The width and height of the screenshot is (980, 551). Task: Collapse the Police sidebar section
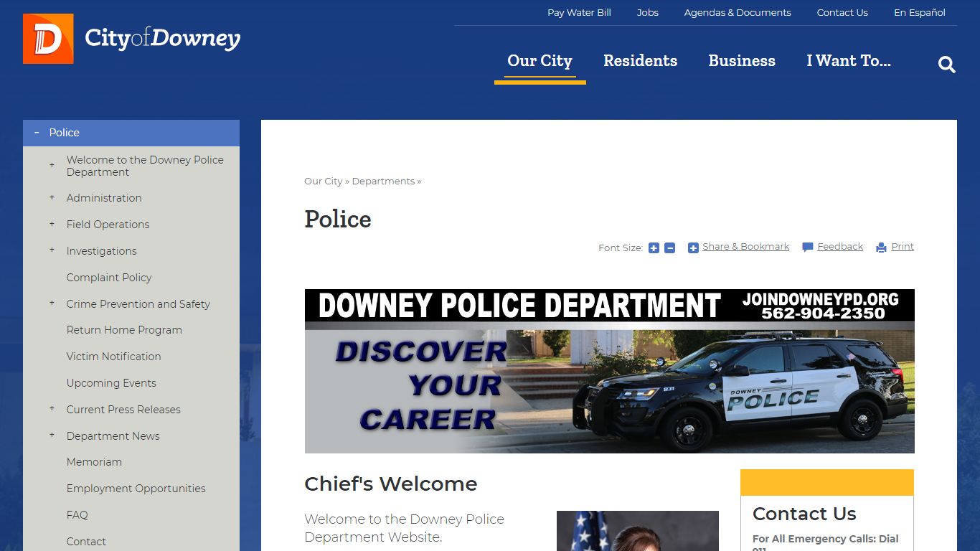pos(37,133)
